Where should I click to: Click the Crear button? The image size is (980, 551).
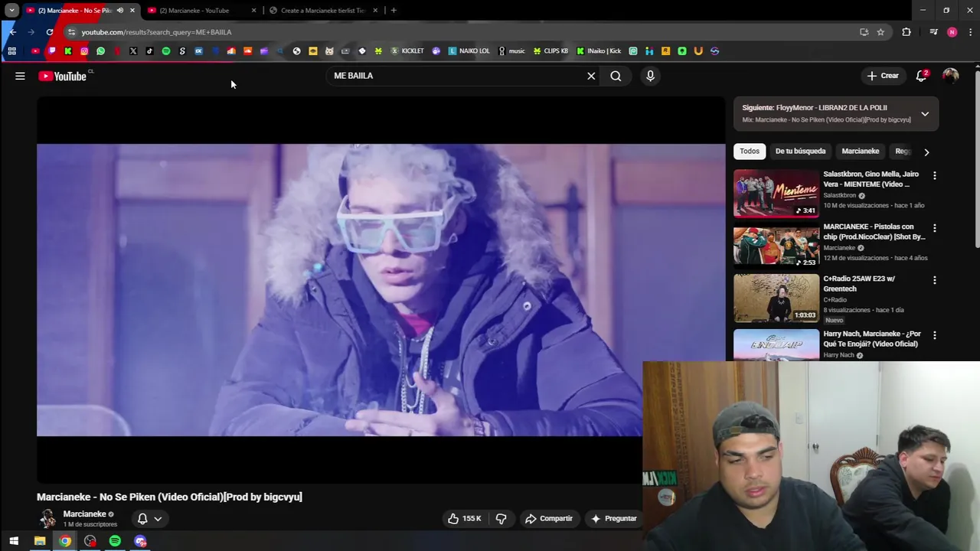pyautogui.click(x=882, y=76)
